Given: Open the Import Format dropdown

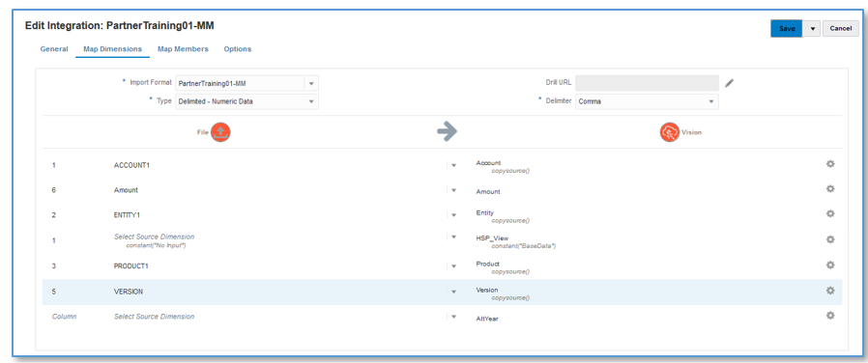Looking at the screenshot, I should click(x=311, y=83).
